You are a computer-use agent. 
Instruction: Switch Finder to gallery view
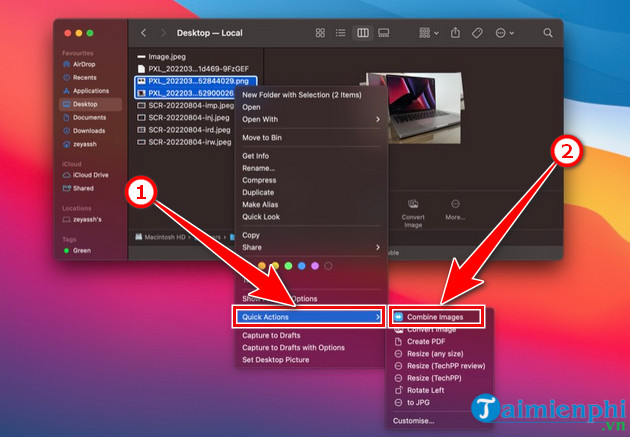click(x=384, y=33)
